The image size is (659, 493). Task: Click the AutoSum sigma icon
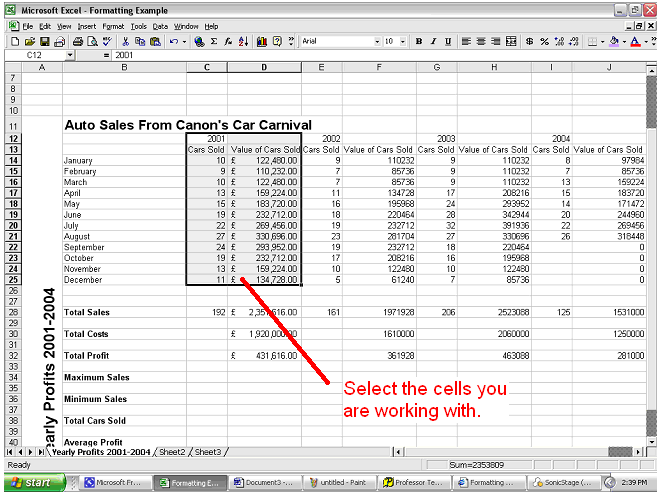[214, 42]
